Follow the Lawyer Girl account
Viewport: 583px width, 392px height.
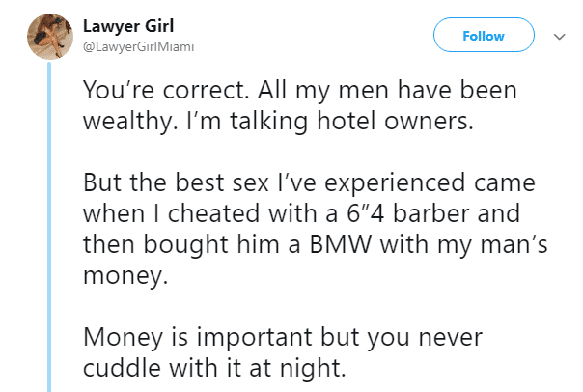[484, 37]
